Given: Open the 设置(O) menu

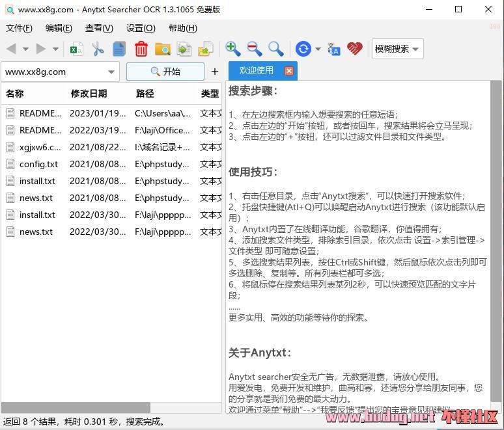Looking at the screenshot, I should (x=141, y=28).
